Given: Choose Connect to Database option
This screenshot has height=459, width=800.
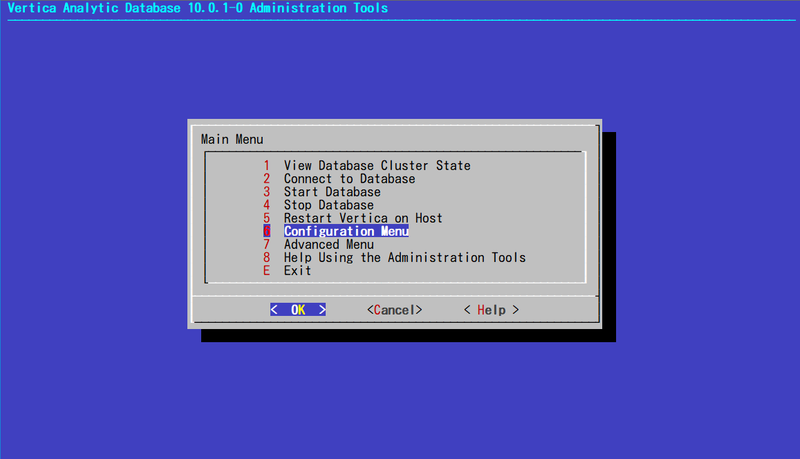Looking at the screenshot, I should (339, 178).
